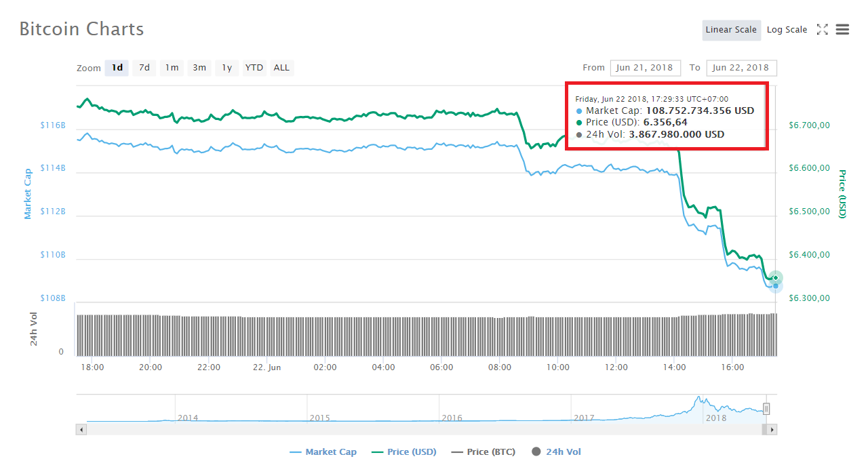
Task: Click navigator scrollbar right arrow
Action: 772,429
